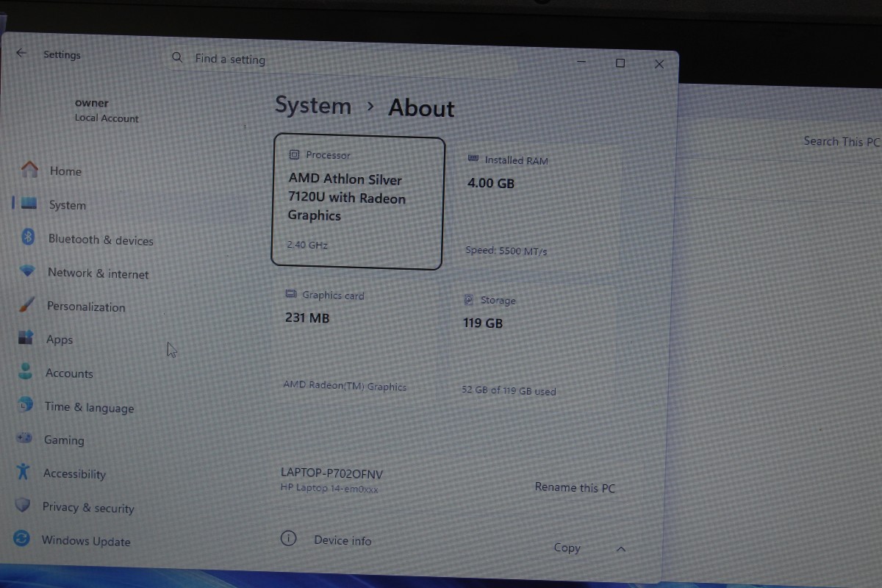Select the Processor info card

pyautogui.click(x=358, y=201)
